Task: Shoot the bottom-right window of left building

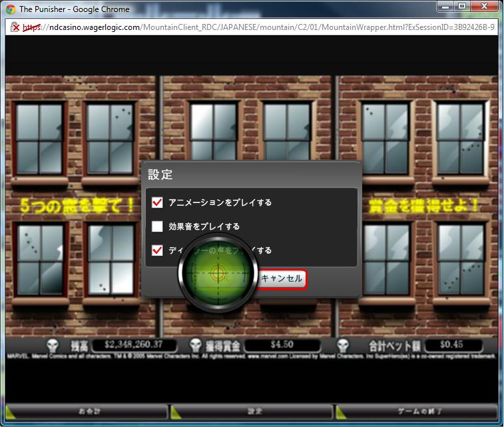Action: click(111, 260)
